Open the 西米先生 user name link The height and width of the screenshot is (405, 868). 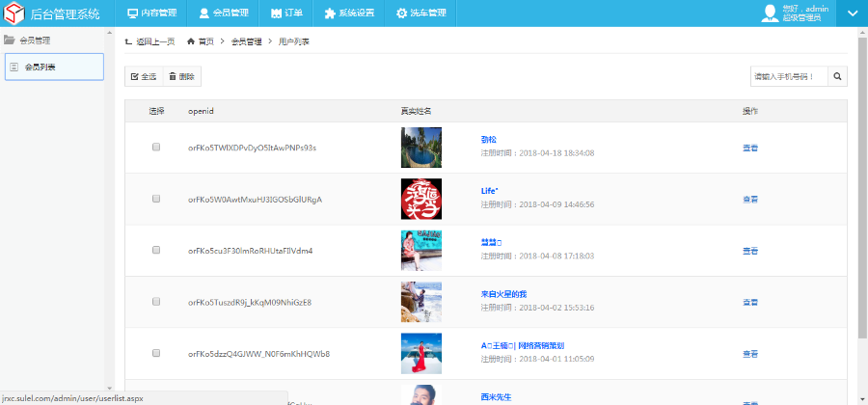496,396
